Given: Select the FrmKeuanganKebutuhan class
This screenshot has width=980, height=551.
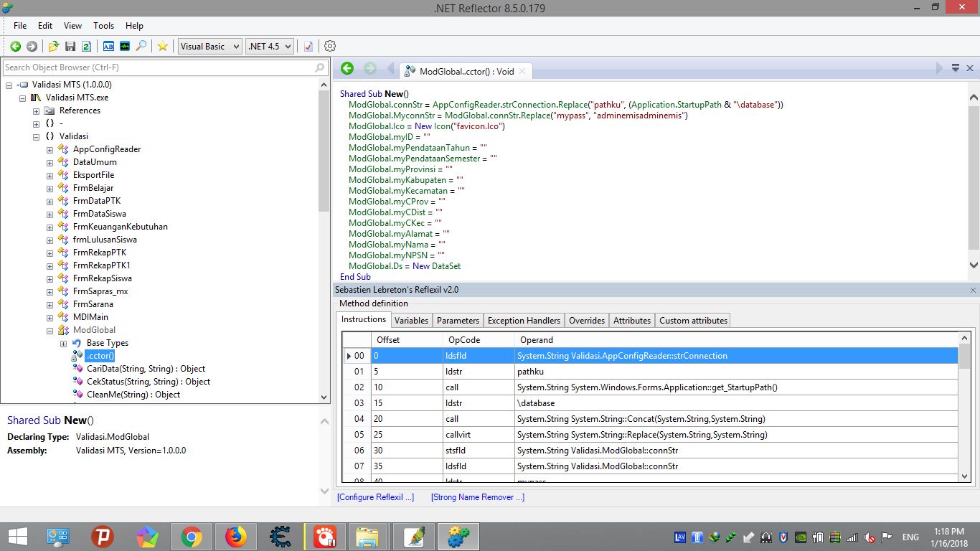Looking at the screenshot, I should (x=120, y=227).
